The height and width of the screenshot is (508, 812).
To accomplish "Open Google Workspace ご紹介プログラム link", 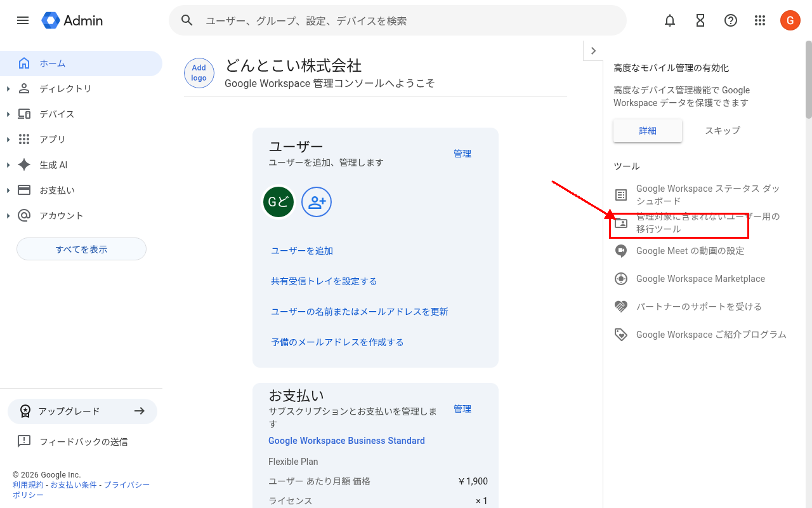I will click(x=711, y=335).
